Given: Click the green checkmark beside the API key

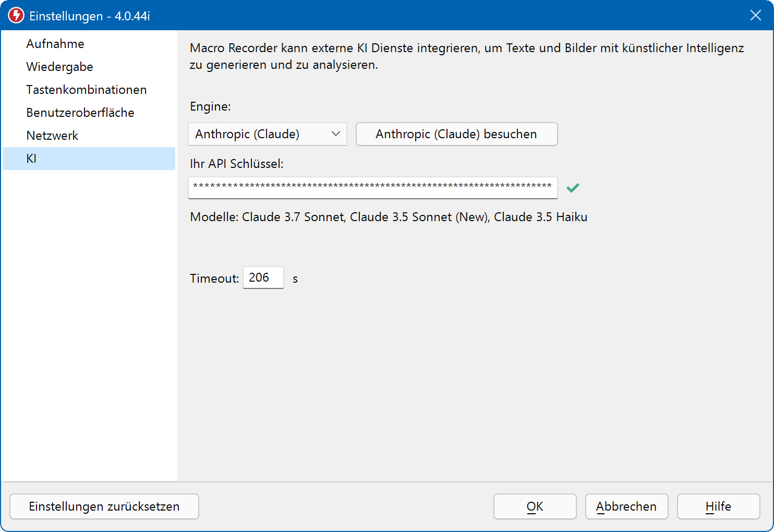Looking at the screenshot, I should pyautogui.click(x=573, y=188).
